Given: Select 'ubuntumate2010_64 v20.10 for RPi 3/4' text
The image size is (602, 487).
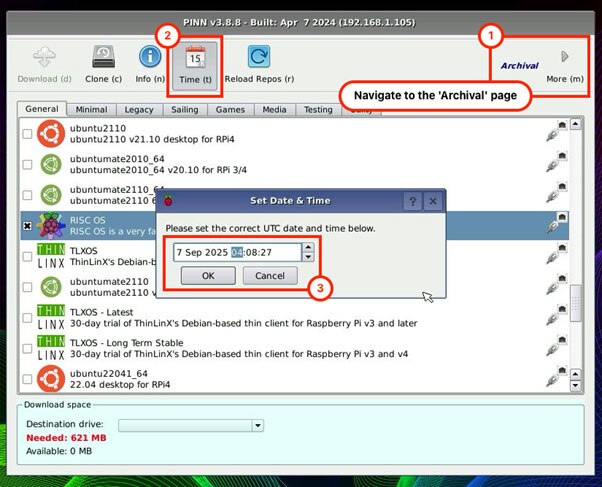Looking at the screenshot, I should coord(158,170).
